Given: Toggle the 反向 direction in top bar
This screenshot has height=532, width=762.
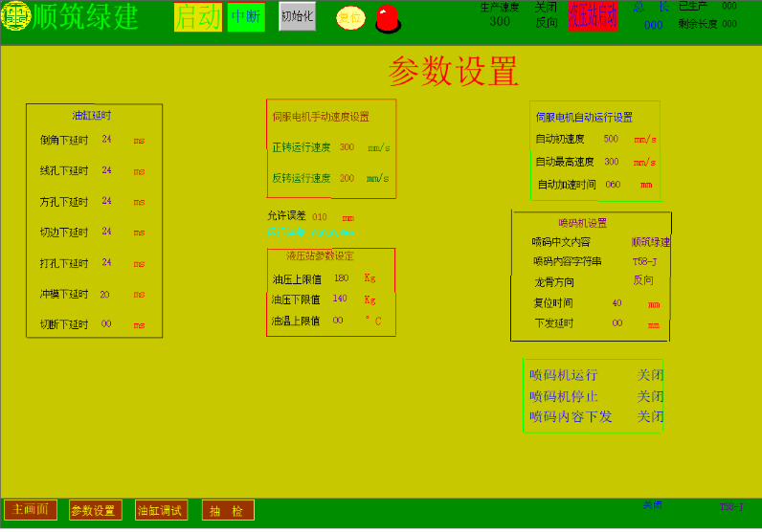Looking at the screenshot, I should click(x=547, y=23).
